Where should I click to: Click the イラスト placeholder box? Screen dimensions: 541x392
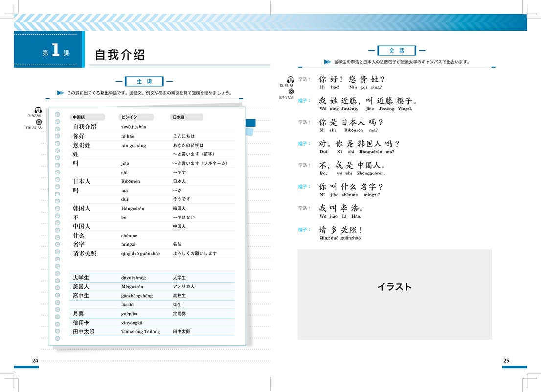[x=395, y=294]
